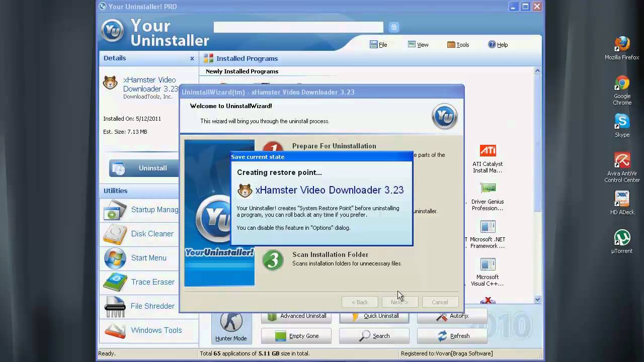Open Disk Cleaner utility

pos(140,234)
